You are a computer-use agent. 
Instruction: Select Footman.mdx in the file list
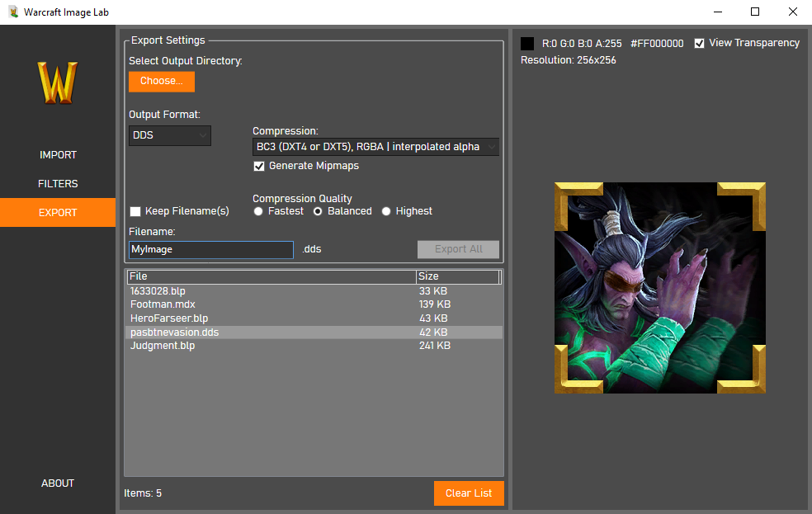coord(314,304)
